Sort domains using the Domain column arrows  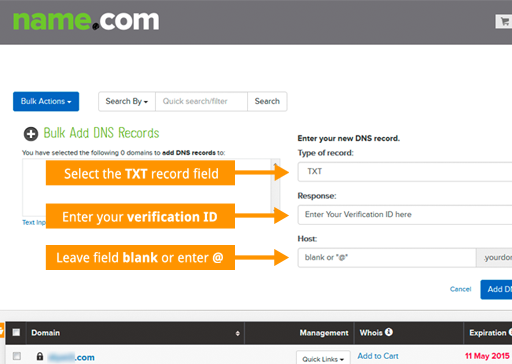(237, 333)
